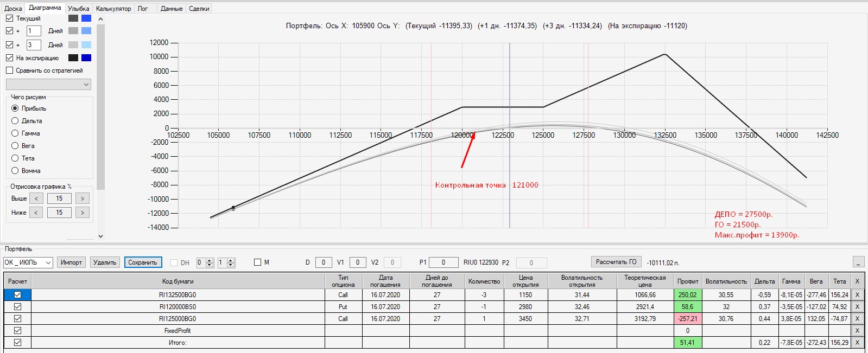This screenshot has width=868, height=353.
Task: Pick the blue Текущий color swatch
Action: (86, 18)
